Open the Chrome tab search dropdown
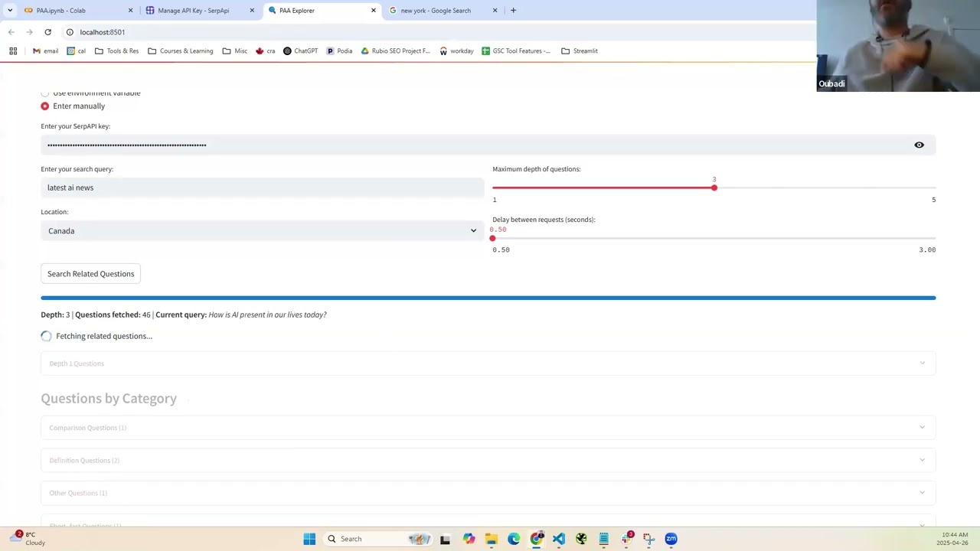980x551 pixels. (10, 11)
